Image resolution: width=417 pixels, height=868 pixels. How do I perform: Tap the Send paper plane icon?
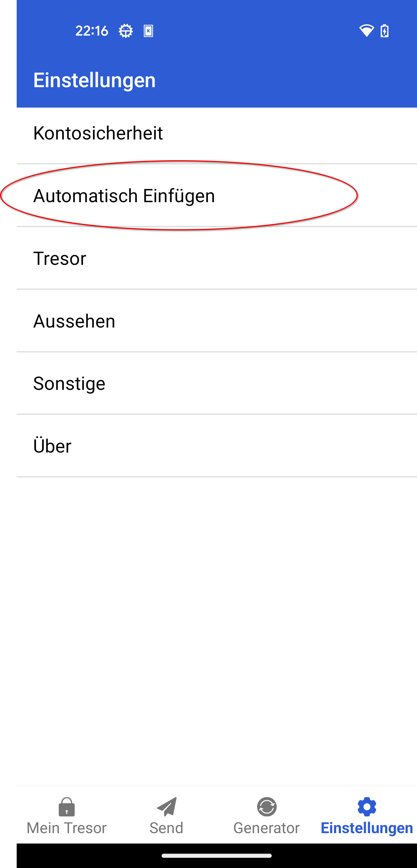166,807
